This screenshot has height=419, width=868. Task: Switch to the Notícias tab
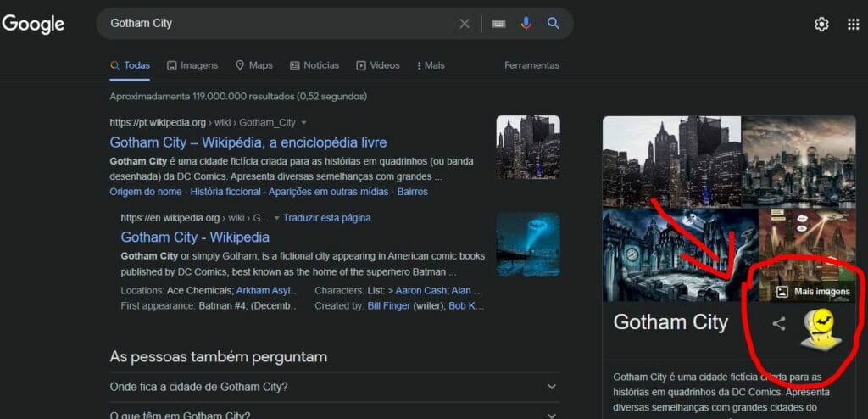tap(314, 65)
